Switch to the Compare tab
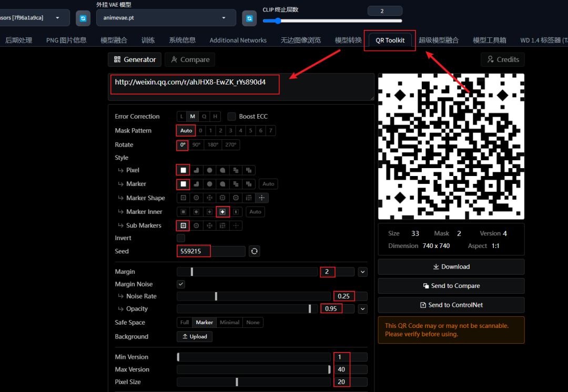 [x=190, y=59]
